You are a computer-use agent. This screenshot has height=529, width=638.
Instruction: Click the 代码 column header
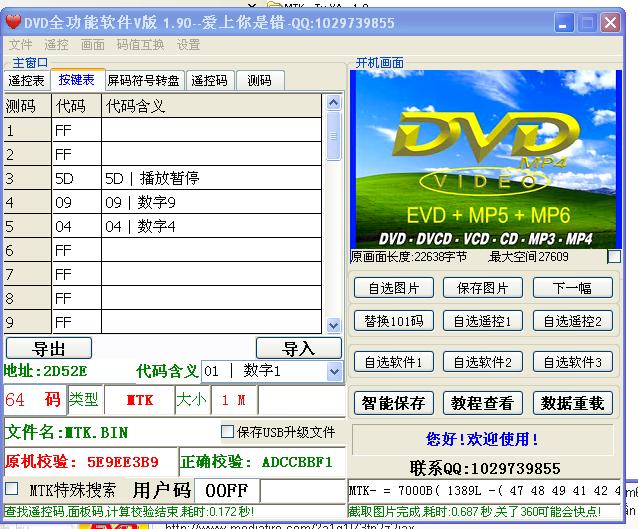pyautogui.click(x=76, y=106)
